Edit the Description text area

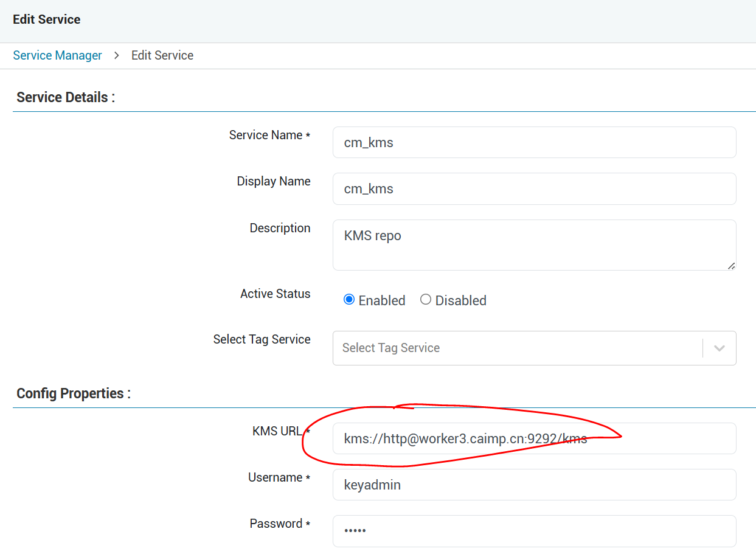point(534,244)
